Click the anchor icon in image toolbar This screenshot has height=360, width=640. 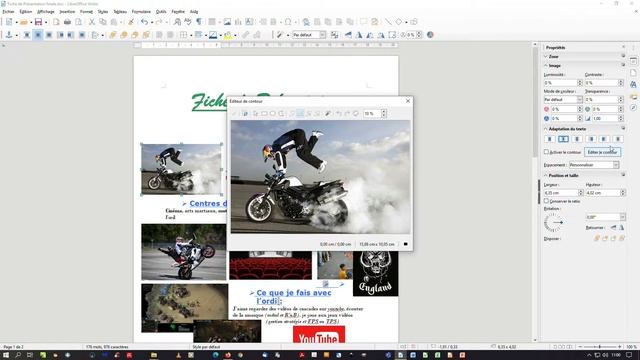tap(9, 35)
